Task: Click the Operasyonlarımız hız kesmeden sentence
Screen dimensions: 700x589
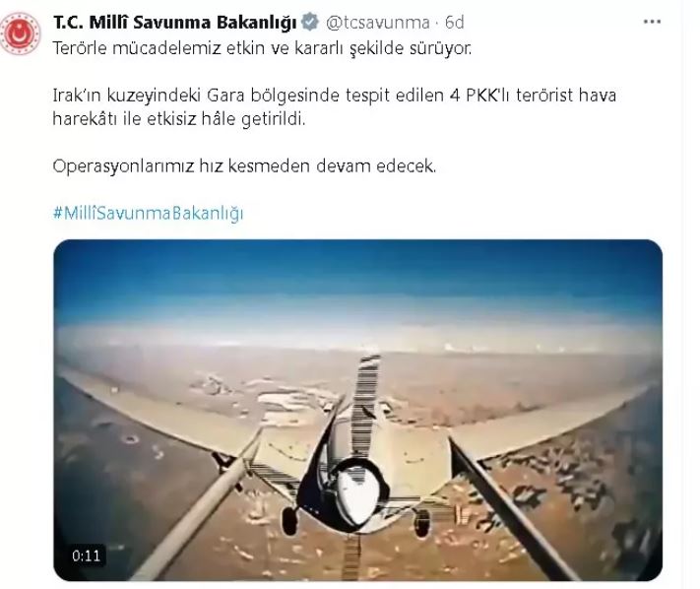Action: click(244, 166)
